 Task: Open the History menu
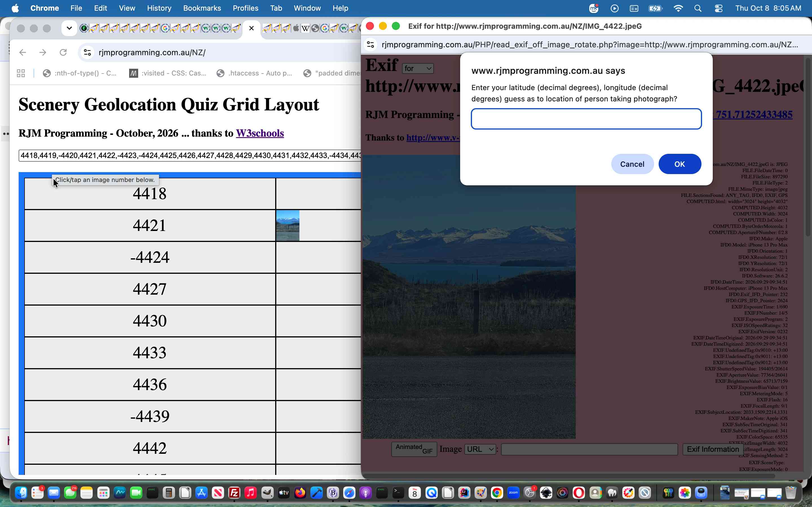click(159, 8)
